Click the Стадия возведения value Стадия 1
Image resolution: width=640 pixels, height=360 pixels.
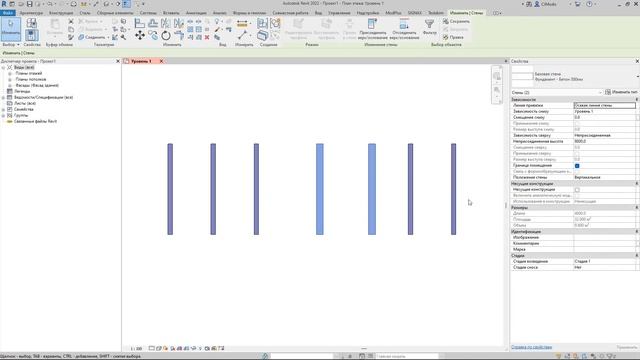tap(604, 261)
